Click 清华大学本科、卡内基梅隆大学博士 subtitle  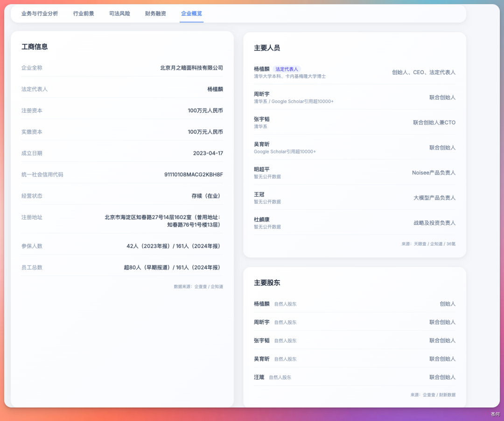click(x=290, y=76)
